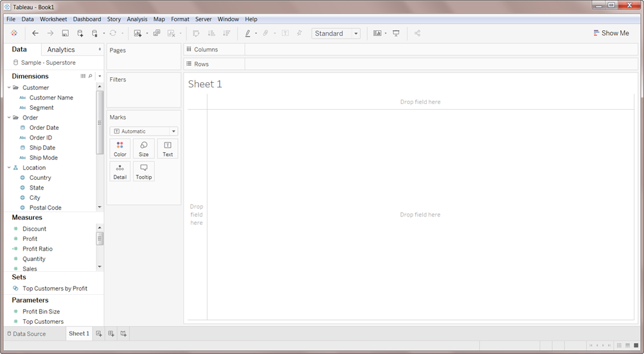Select the Profit Ratio measure
Viewport: 644px width, 354px height.
(x=37, y=249)
